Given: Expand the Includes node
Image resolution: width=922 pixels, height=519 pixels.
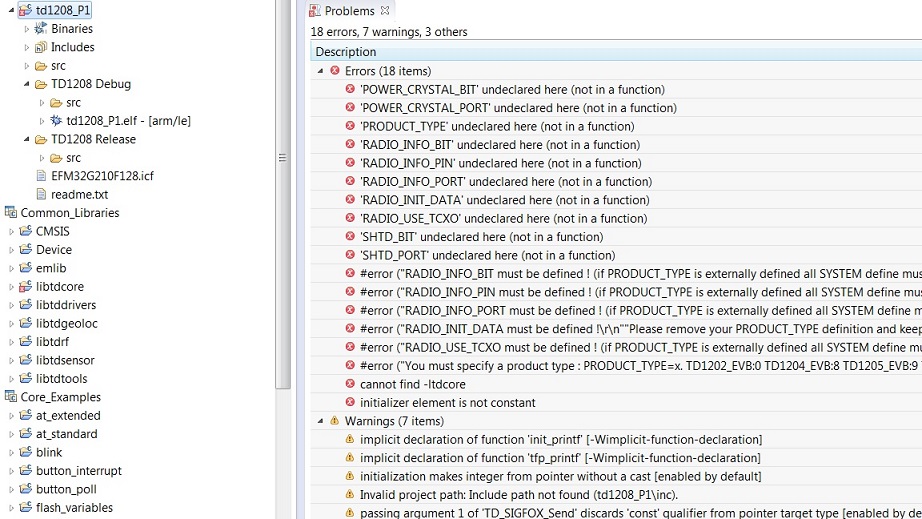Looking at the screenshot, I should point(26,47).
